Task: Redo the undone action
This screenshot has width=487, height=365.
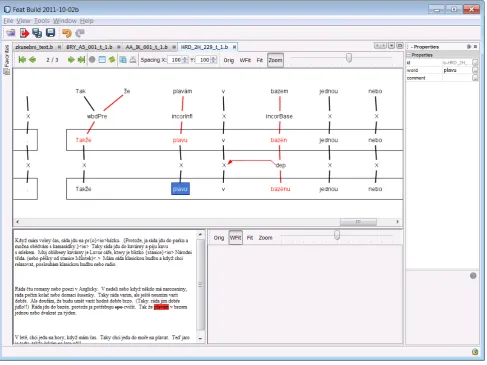Action: 80,33
